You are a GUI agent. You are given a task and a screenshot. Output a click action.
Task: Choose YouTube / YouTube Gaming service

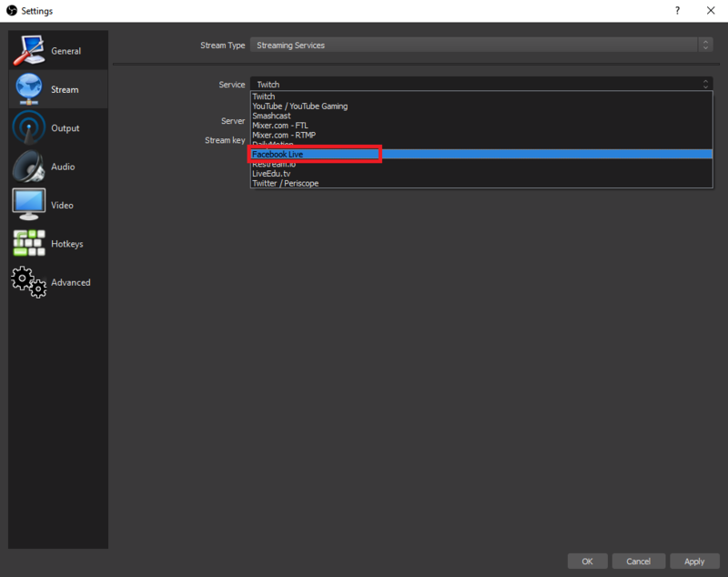[x=481, y=106]
